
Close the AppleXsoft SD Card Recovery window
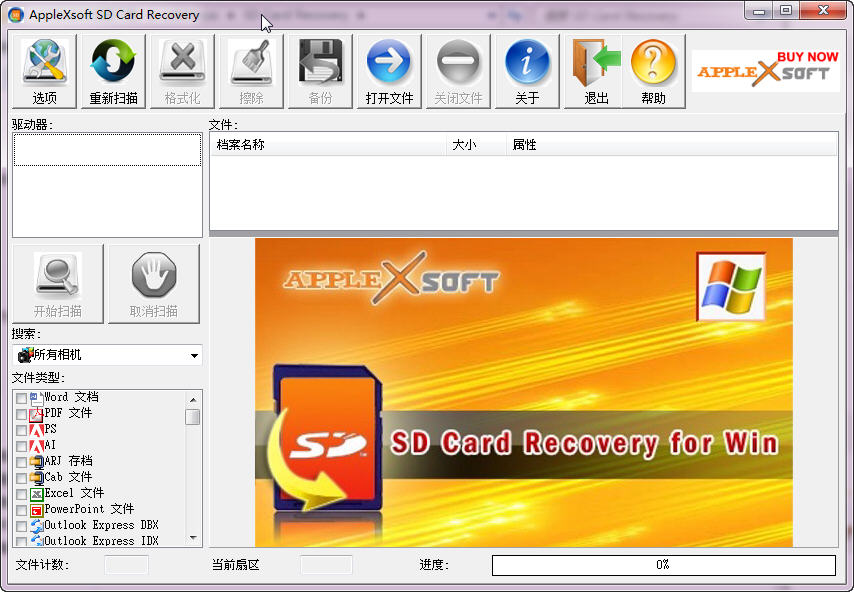[x=823, y=11]
